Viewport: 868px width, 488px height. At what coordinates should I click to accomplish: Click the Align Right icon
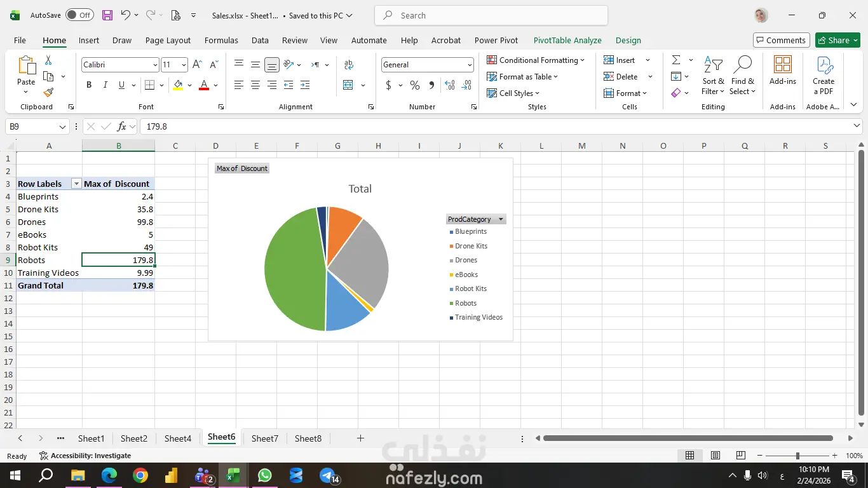click(x=272, y=85)
